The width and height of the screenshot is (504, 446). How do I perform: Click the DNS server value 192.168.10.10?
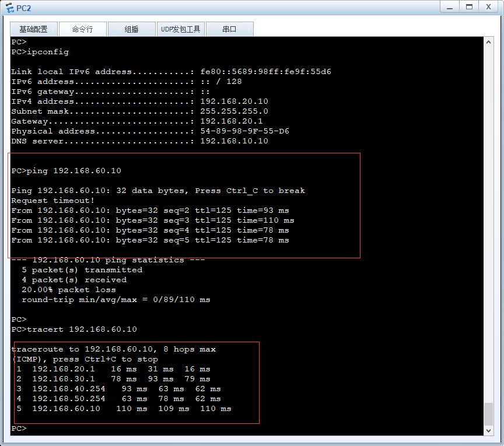click(234, 141)
